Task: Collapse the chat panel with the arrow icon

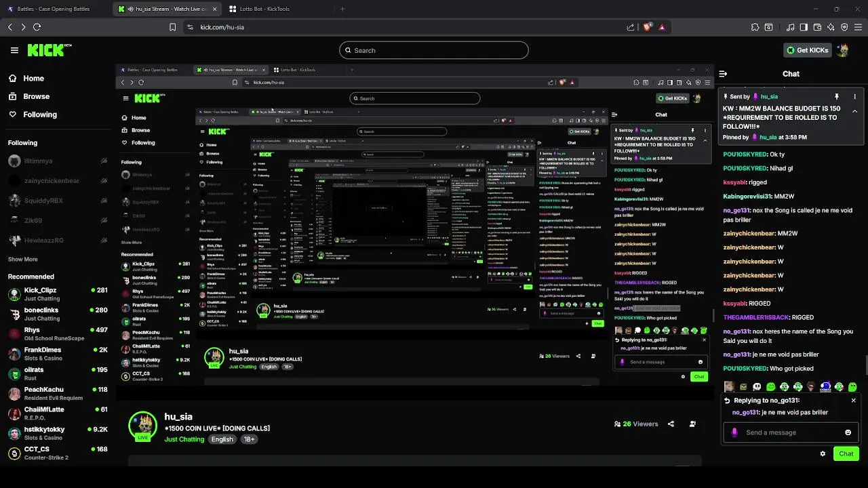Action: (x=724, y=74)
